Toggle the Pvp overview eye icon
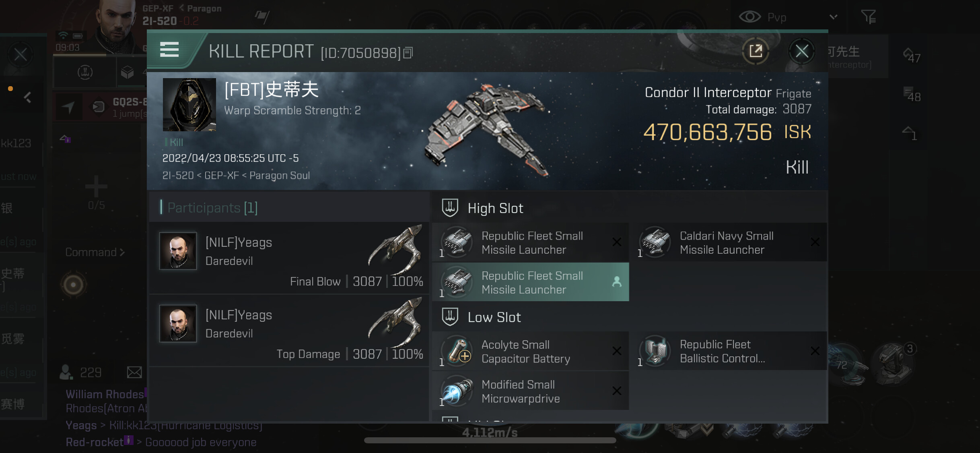The height and width of the screenshot is (453, 980). pyautogui.click(x=749, y=17)
